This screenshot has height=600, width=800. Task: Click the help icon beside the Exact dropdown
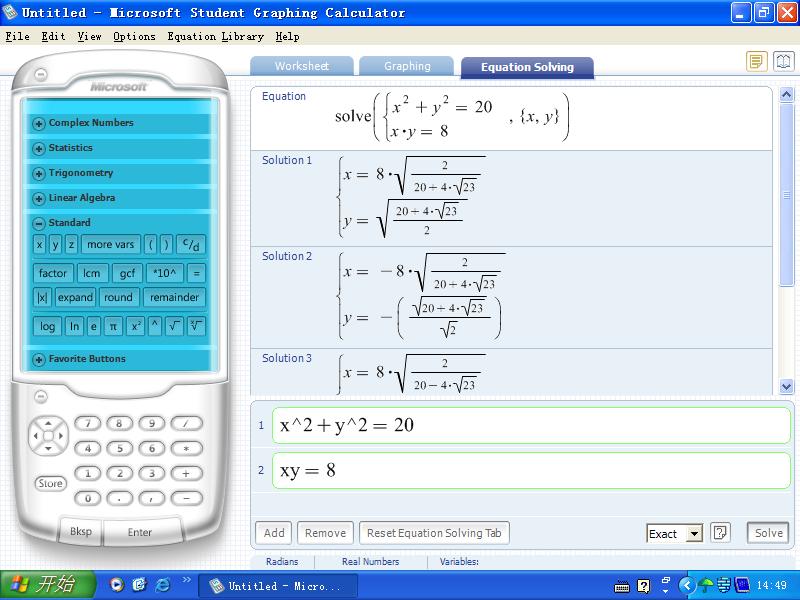tap(720, 533)
